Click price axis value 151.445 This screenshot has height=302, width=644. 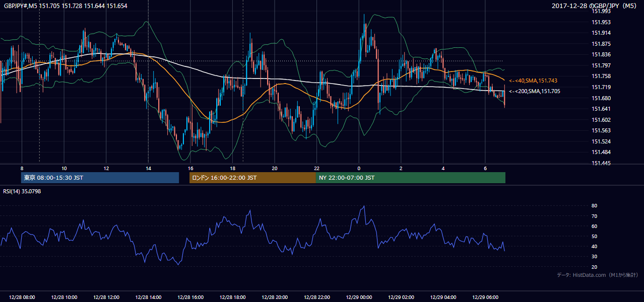(x=601, y=163)
